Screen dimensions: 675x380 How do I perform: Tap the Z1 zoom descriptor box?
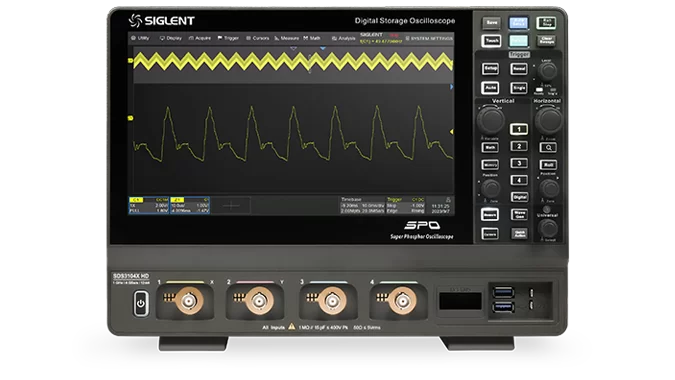[190, 205]
